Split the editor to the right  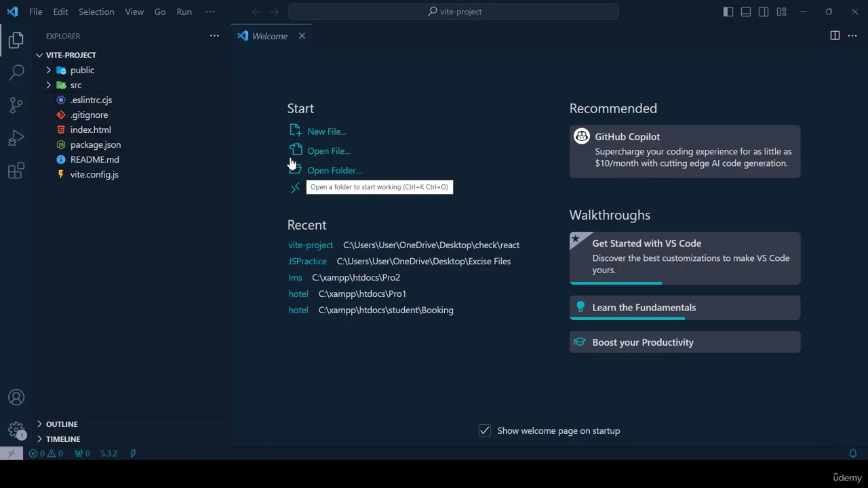(835, 36)
